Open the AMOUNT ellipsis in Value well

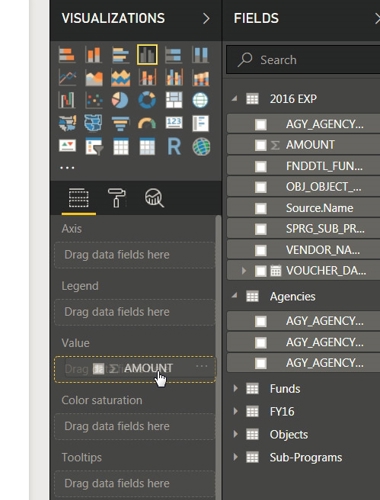tap(202, 366)
